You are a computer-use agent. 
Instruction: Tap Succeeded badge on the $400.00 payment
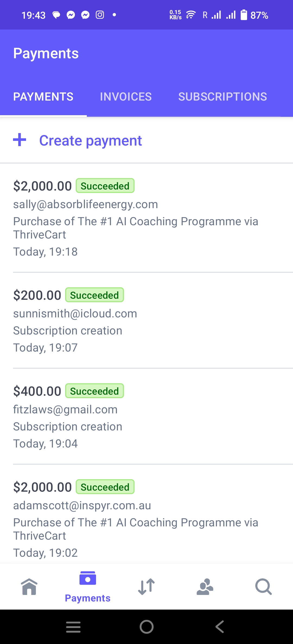click(x=94, y=391)
